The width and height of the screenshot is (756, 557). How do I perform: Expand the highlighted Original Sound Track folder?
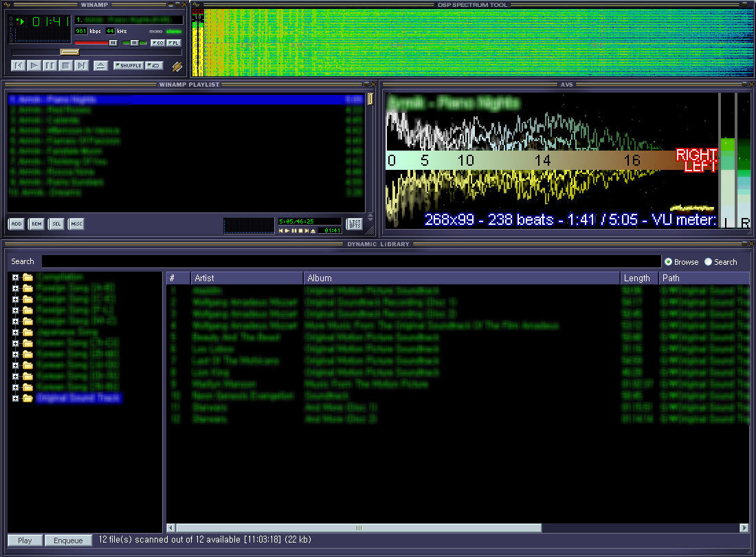(x=15, y=398)
